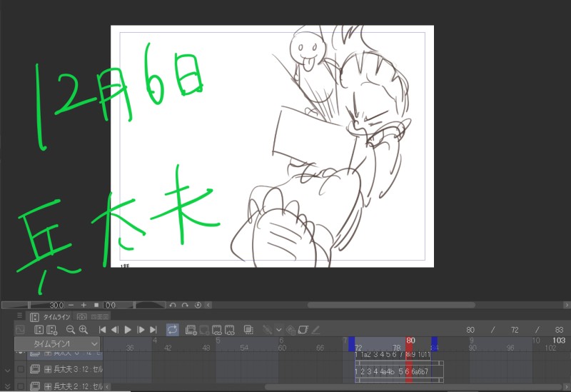Switch to the 四面図 tab
The height and width of the screenshot is (392, 571).
(x=93, y=317)
